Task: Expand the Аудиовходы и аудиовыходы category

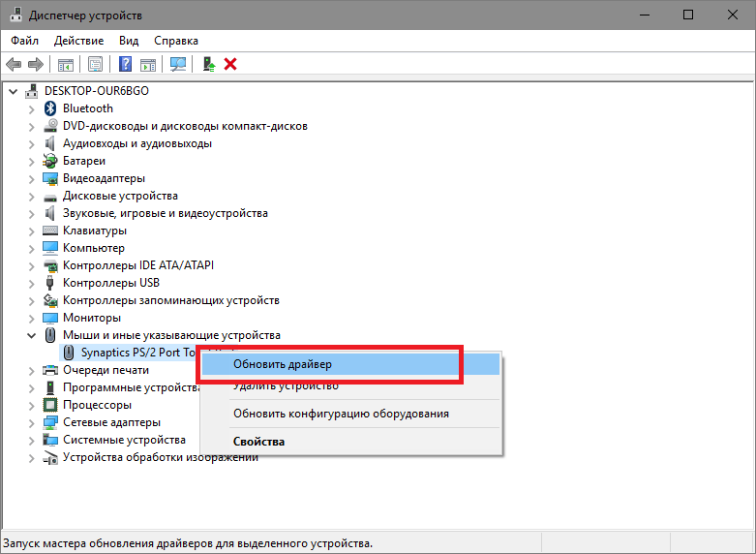Action: click(32, 143)
